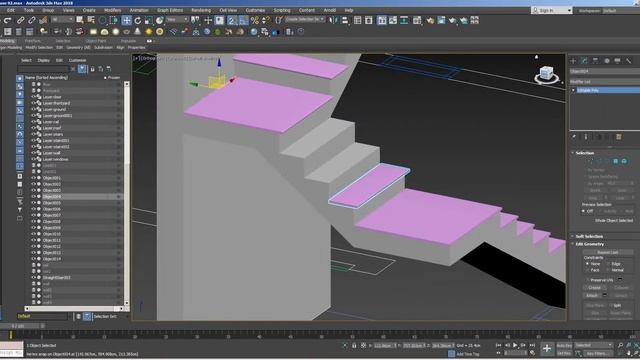The image size is (640, 360).
Task: Switch to the Hierarchy command panel tab
Action: pos(596,60)
